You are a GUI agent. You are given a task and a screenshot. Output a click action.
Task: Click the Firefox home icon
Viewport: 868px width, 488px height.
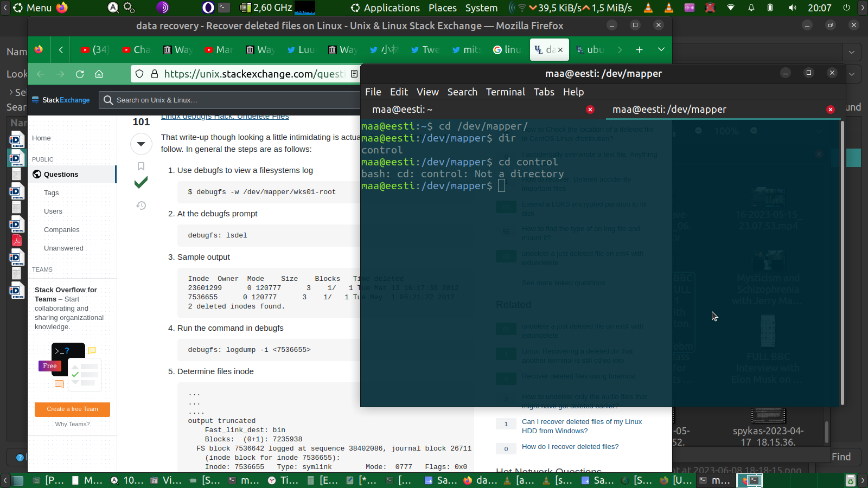click(x=99, y=74)
